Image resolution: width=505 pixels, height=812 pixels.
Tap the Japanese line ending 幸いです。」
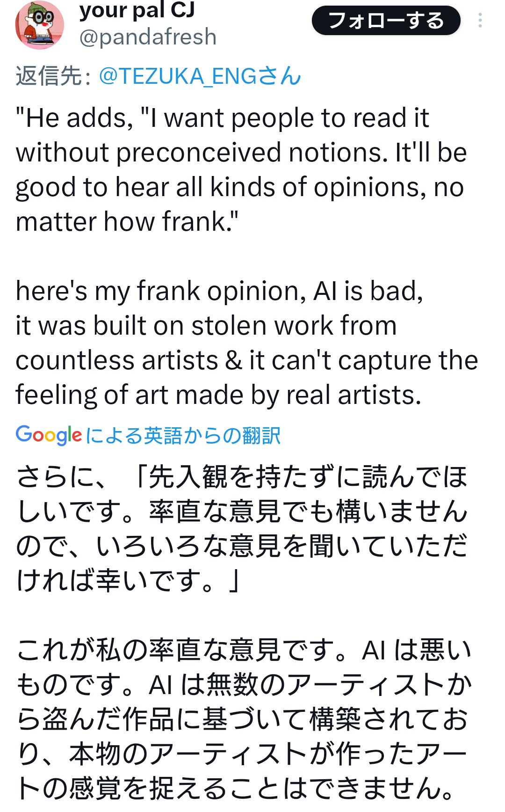pyautogui.click(x=129, y=581)
